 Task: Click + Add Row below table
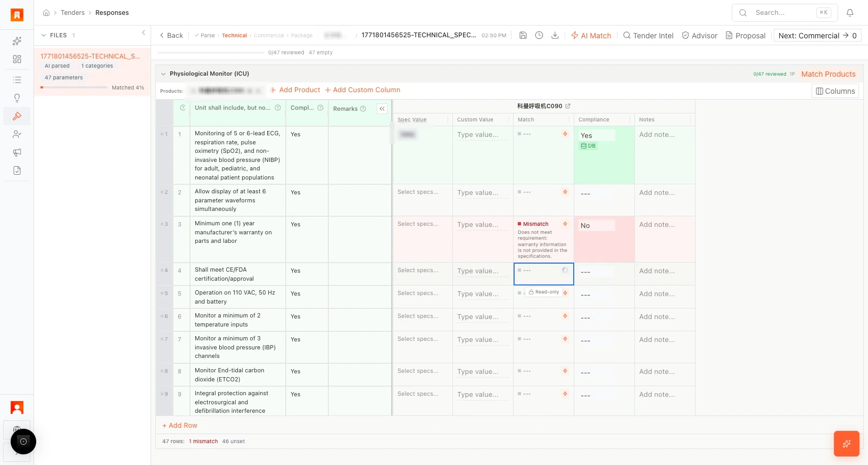point(180,426)
